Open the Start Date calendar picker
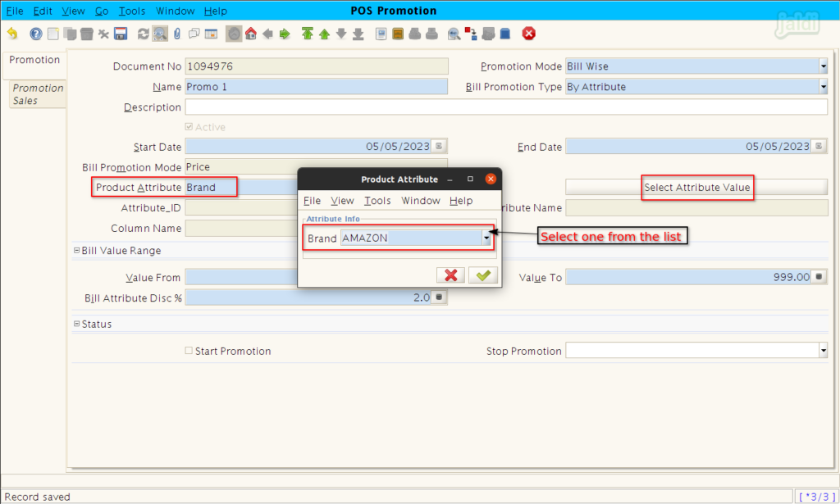840x504 pixels. click(x=440, y=146)
